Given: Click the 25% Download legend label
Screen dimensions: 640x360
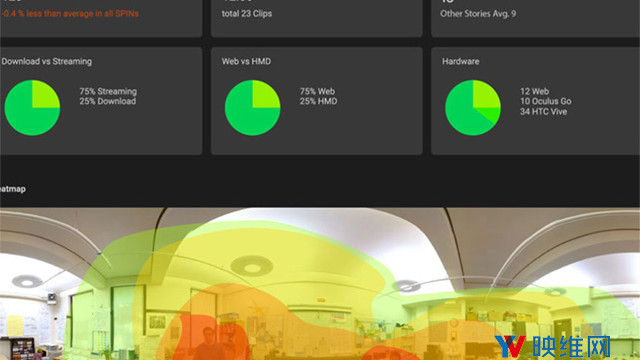Looking at the screenshot, I should [x=108, y=101].
